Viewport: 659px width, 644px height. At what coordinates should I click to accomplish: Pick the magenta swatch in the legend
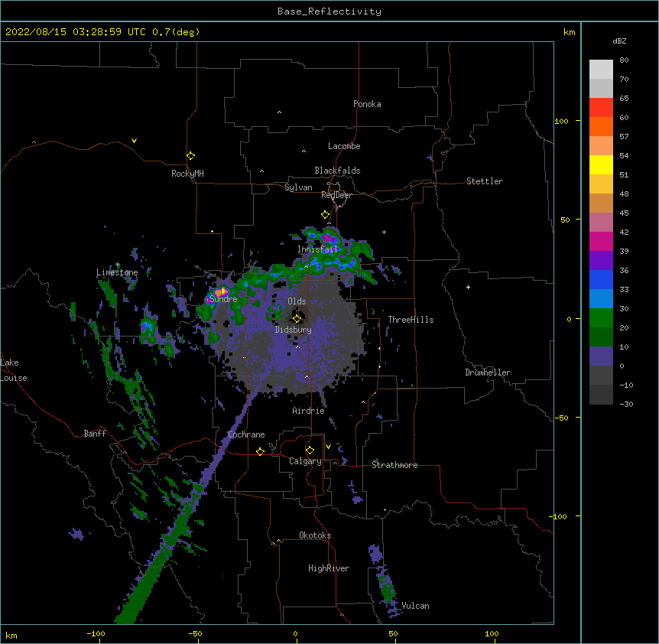coord(601,241)
